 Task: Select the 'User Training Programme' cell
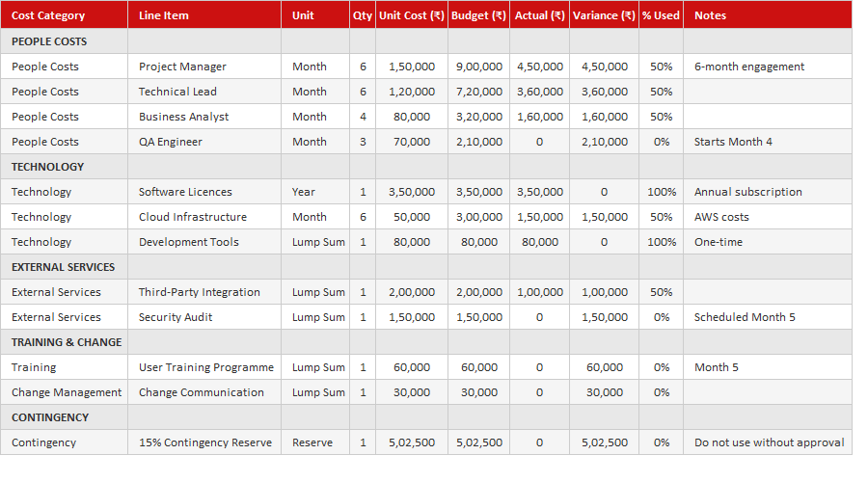coord(206,367)
